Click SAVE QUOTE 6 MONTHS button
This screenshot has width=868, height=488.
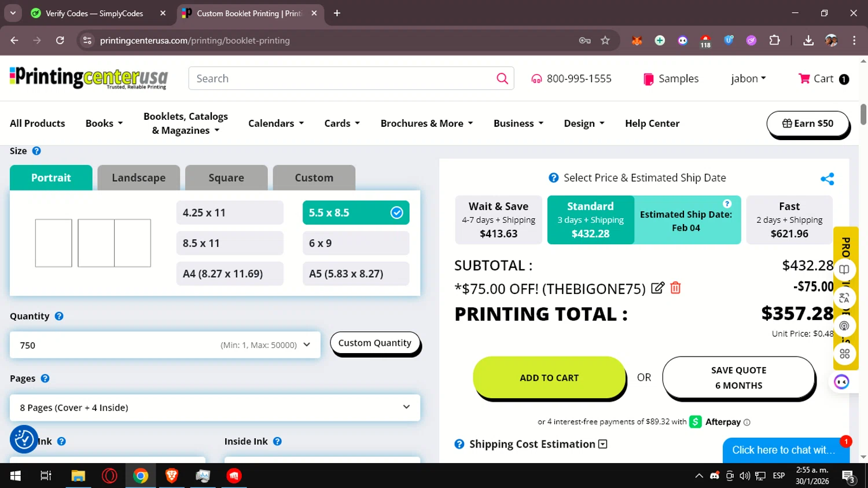[x=738, y=377]
